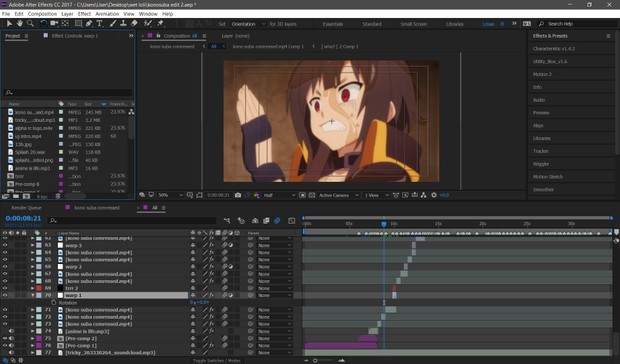Select the Brush tool
Viewport: 620px width, 364px height.
tap(113, 24)
